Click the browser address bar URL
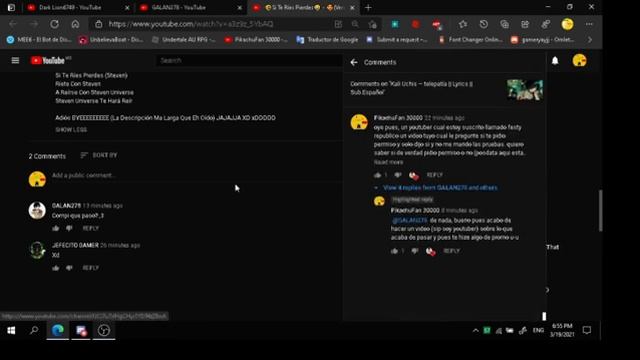The height and width of the screenshot is (360, 640). [191, 24]
